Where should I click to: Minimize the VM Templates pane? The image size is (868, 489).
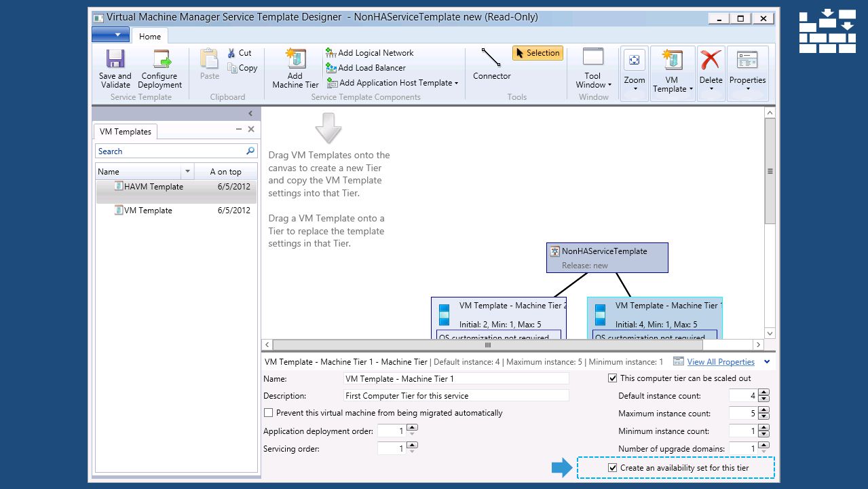(x=239, y=129)
